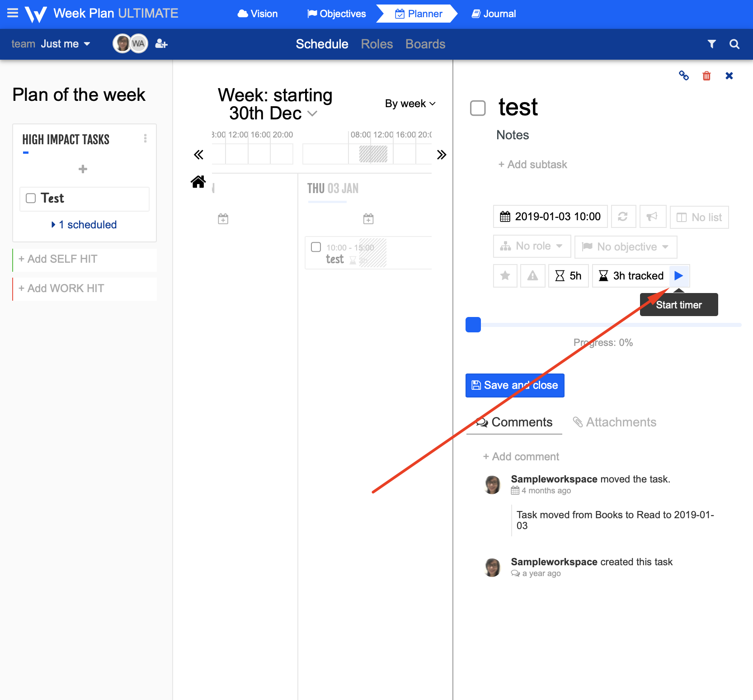Jump to current week home icon

(x=198, y=182)
